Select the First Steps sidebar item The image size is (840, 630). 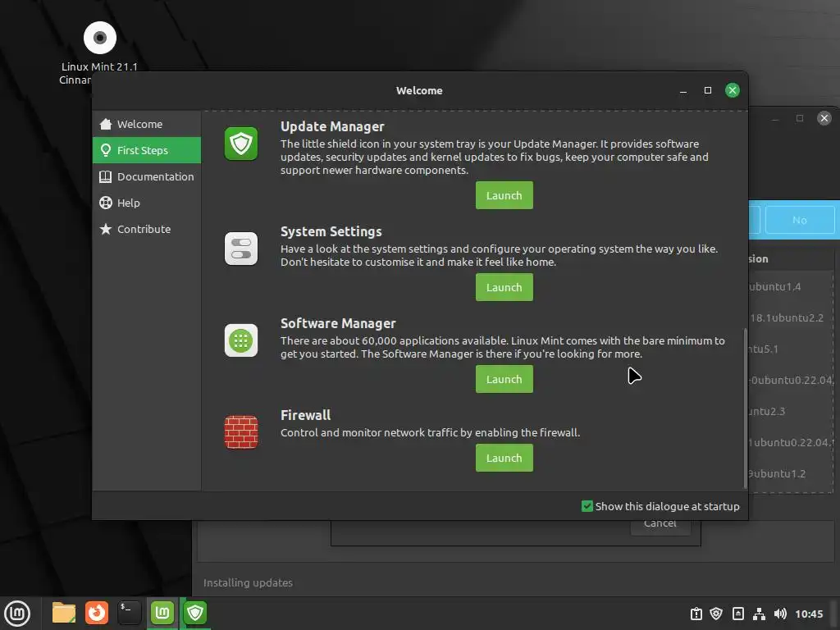click(x=147, y=151)
